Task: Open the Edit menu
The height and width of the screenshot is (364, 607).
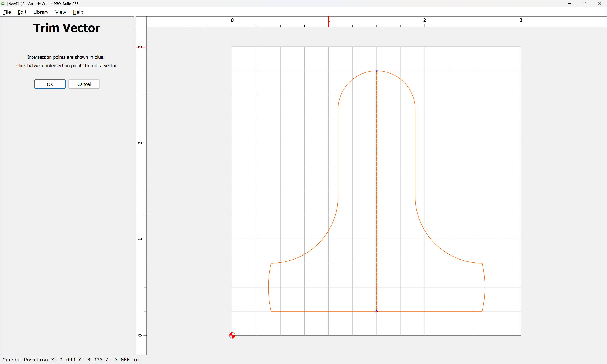Action: pyautogui.click(x=22, y=12)
